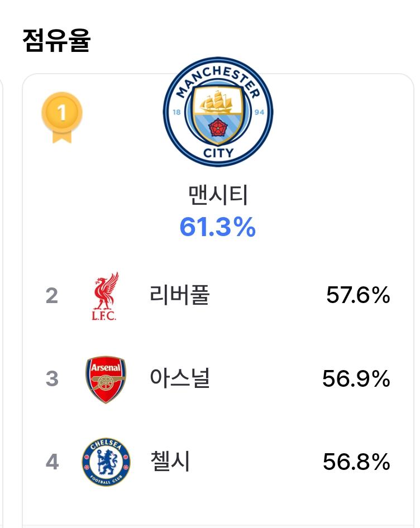This screenshot has width=420, height=528.
Task: Click the gold first-place medal badge
Action: 62,117
